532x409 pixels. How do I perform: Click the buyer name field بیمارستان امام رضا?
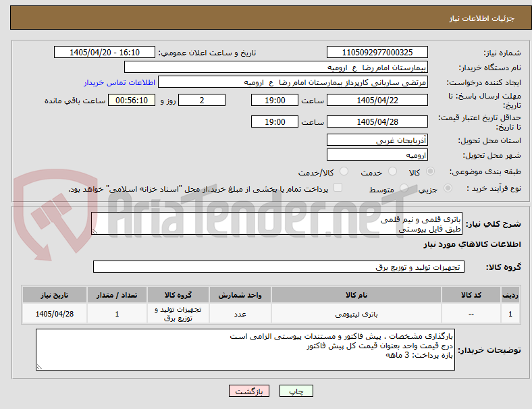click(x=276, y=67)
